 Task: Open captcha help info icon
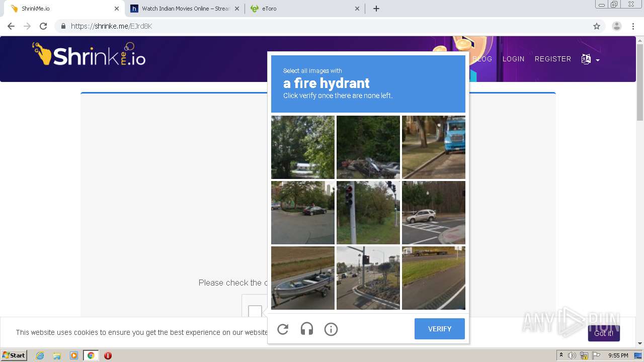[331, 329]
